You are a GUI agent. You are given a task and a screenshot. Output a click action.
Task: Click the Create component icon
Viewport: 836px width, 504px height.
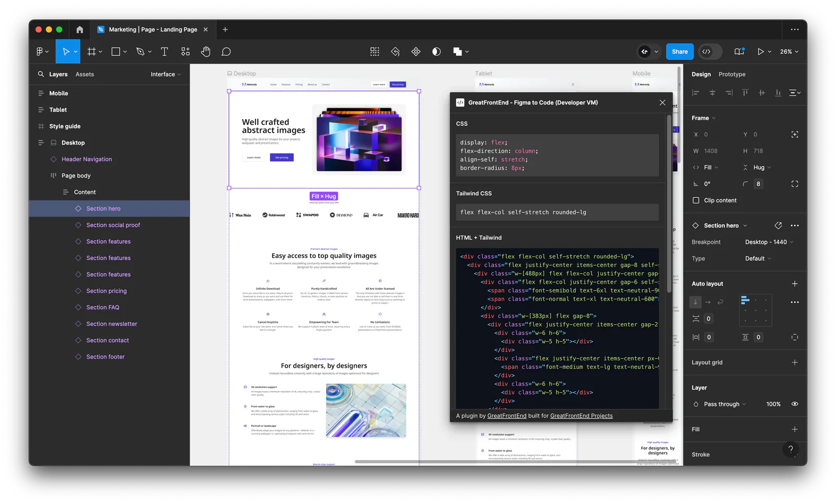[416, 52]
